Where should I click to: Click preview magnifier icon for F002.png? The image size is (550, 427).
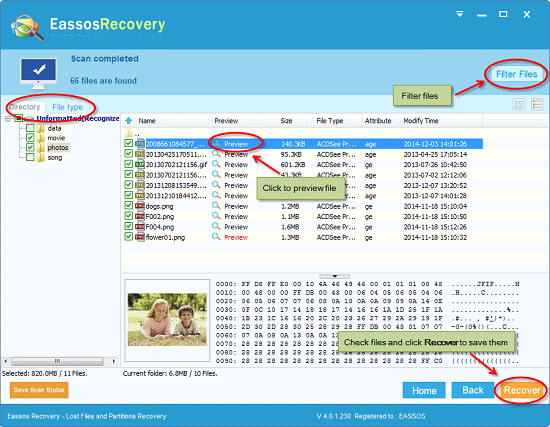(x=216, y=216)
